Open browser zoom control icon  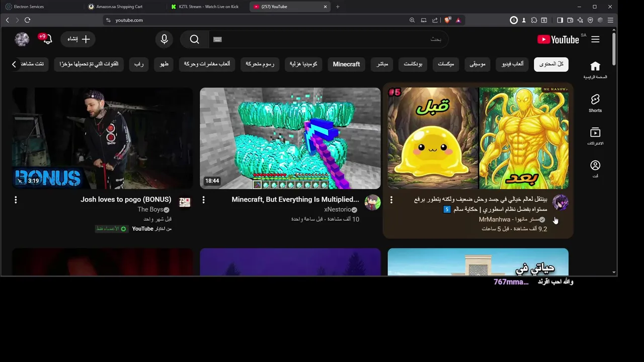coord(412,20)
